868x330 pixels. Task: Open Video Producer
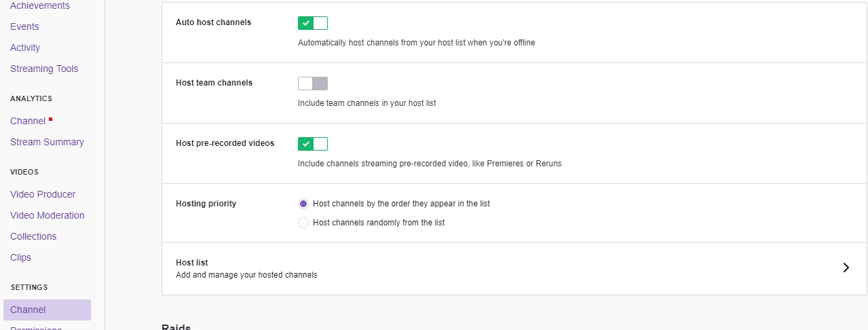(x=43, y=194)
